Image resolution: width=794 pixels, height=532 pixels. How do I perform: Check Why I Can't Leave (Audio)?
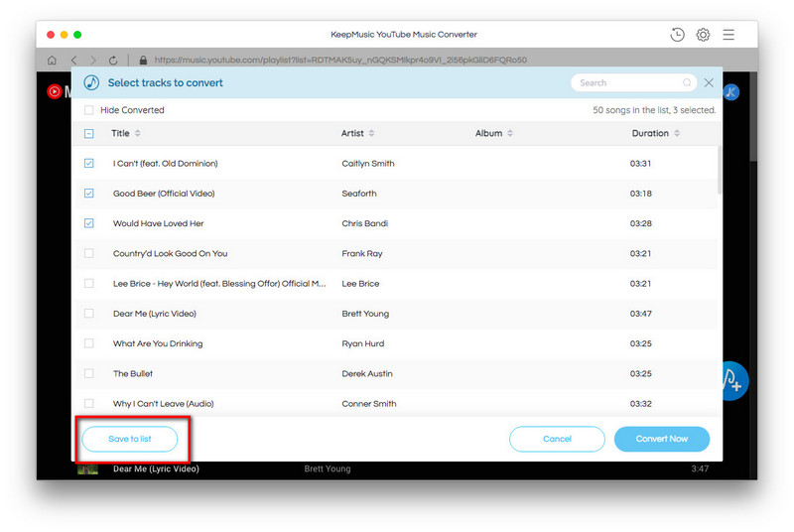pyautogui.click(x=89, y=403)
